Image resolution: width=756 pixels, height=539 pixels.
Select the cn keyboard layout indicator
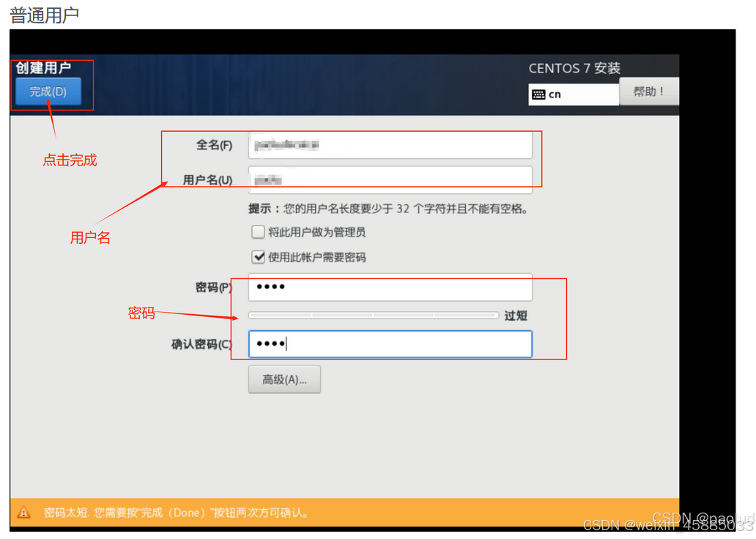coord(574,94)
